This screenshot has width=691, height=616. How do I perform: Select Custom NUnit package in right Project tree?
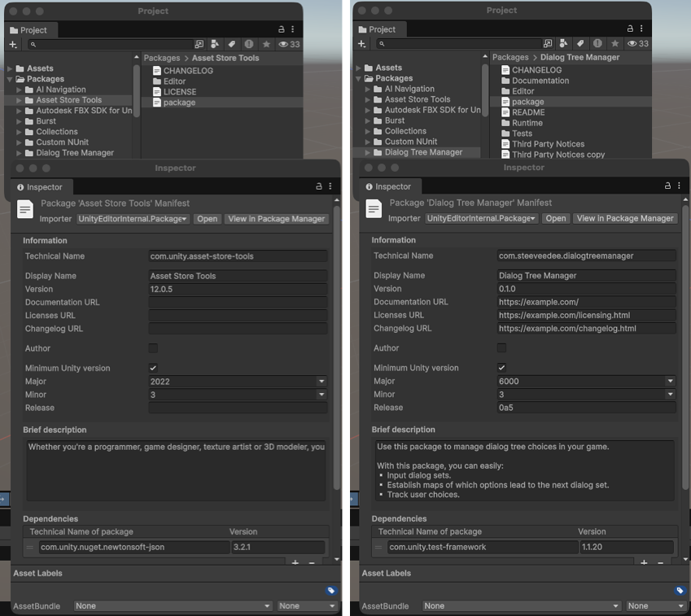pos(411,142)
